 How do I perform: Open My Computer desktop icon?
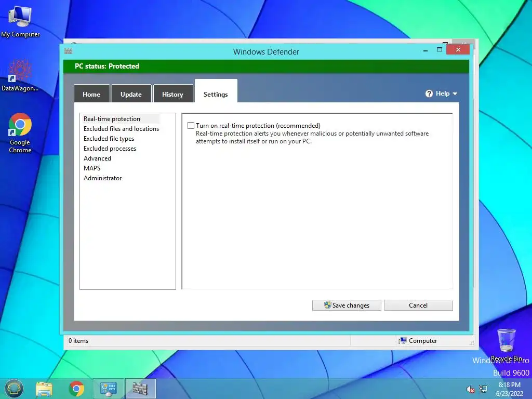[20, 22]
